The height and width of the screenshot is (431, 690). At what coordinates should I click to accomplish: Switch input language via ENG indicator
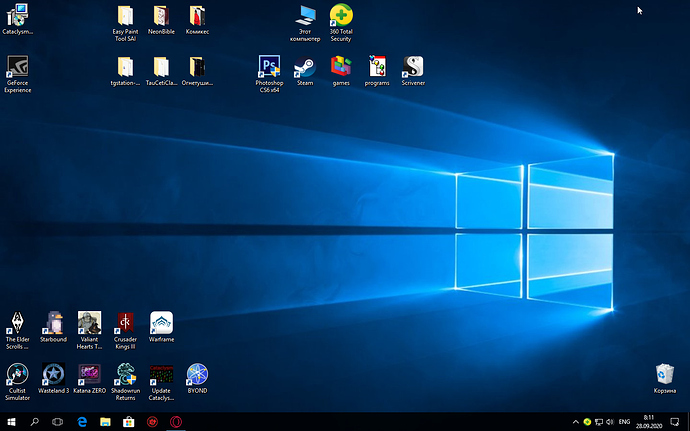(x=624, y=422)
